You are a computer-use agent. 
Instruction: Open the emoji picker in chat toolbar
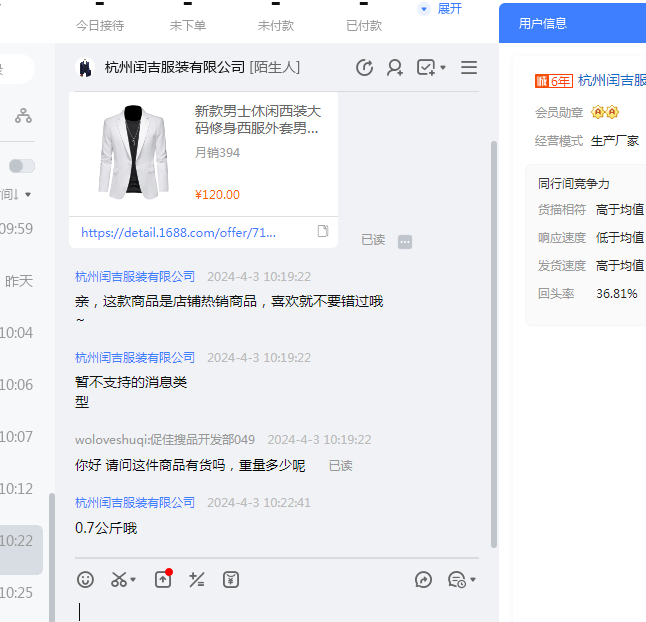coord(86,580)
